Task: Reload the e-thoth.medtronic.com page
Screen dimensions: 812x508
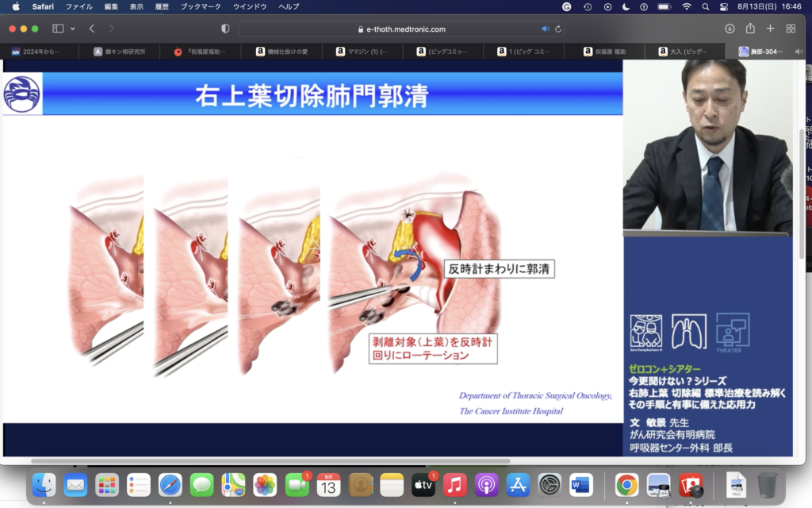Action: coord(559,29)
